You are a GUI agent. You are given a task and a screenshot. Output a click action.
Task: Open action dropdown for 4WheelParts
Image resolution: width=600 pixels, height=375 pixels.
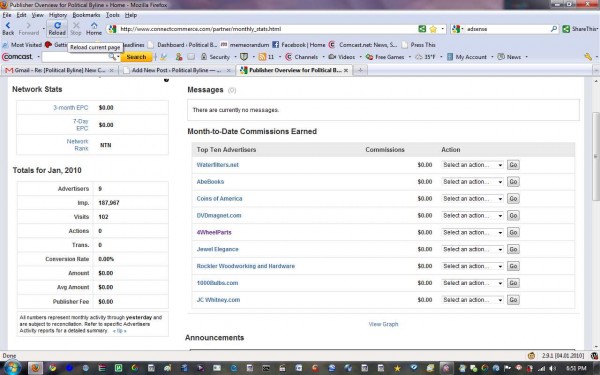tap(473, 232)
